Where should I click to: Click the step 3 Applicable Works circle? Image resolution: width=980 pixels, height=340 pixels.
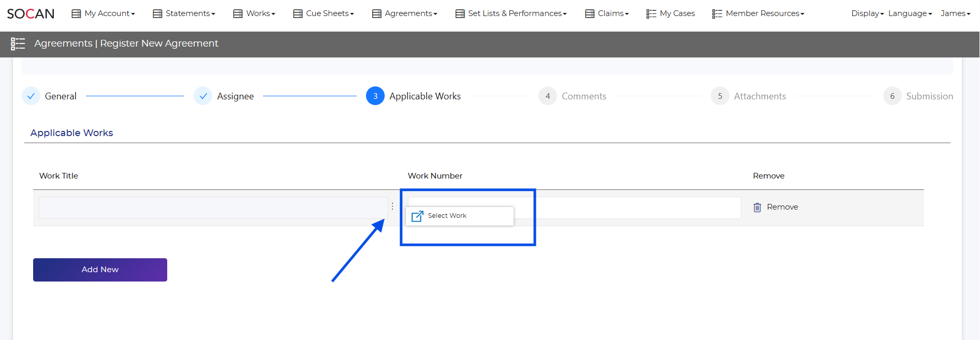tap(375, 96)
